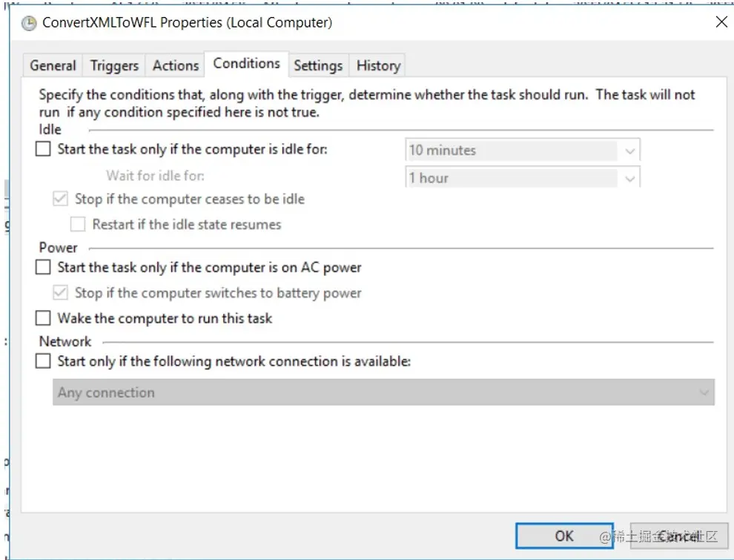Select the Conditions tab
This screenshot has height=560, width=734.
coord(247,63)
